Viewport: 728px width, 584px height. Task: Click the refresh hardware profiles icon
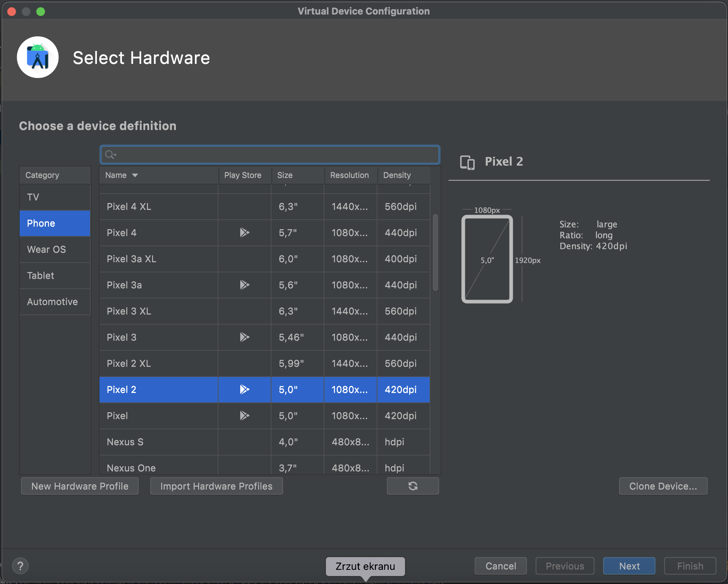click(x=413, y=486)
